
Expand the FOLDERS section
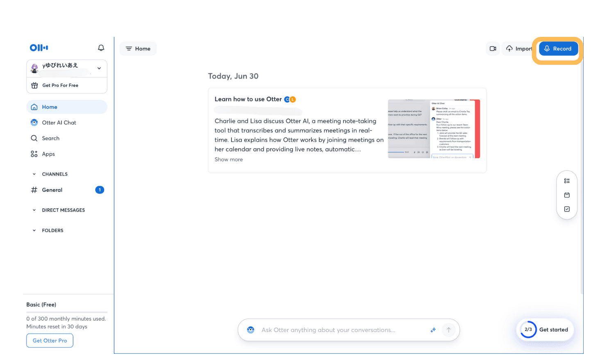click(x=34, y=230)
